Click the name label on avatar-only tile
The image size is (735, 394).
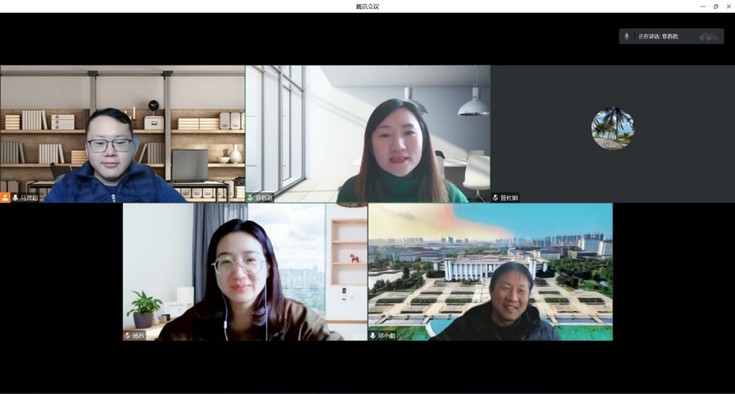click(509, 198)
